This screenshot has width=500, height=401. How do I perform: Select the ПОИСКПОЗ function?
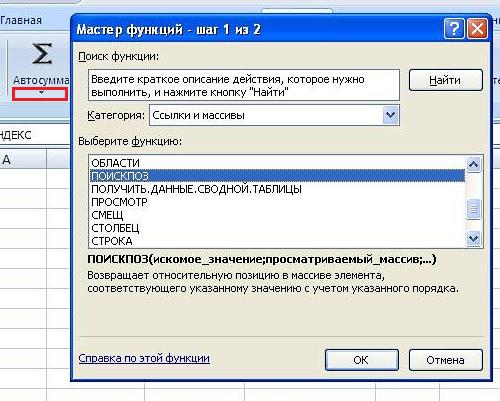click(x=277, y=176)
